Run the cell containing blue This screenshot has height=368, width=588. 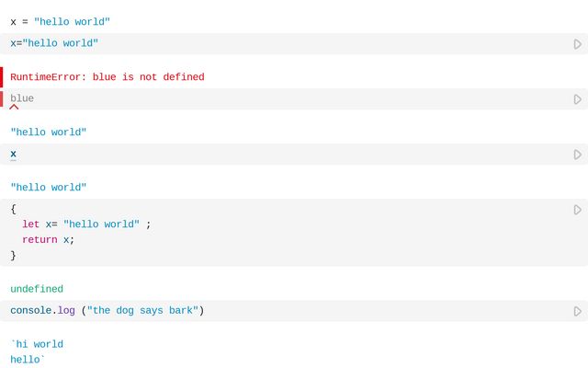577,99
